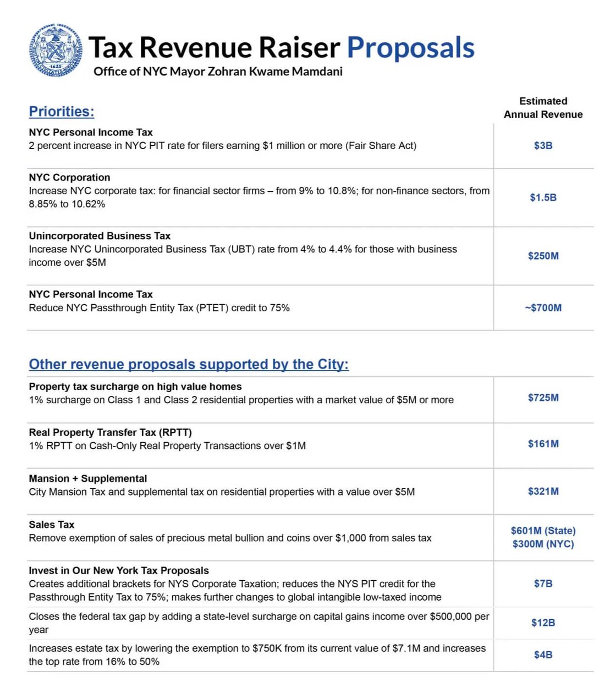Click 'Invest in Our New York Tax Proposals'
Viewport: 616px width, 693px height.
pos(119,571)
